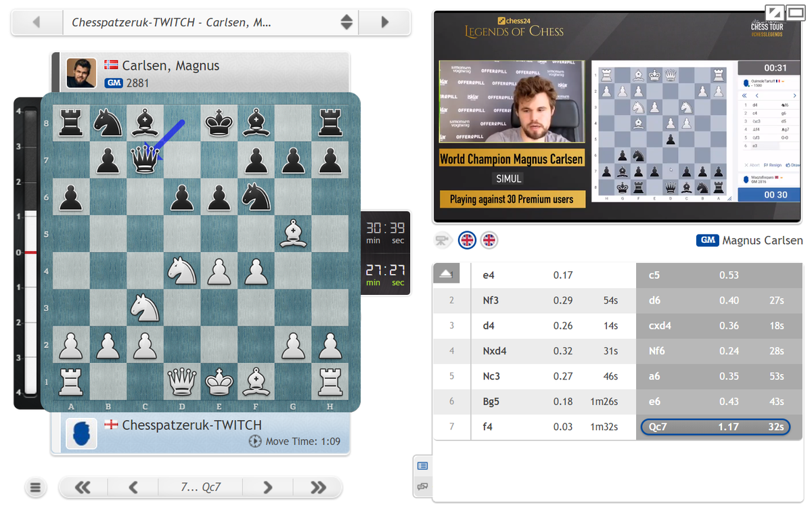Click the white rook on h1

click(x=330, y=381)
